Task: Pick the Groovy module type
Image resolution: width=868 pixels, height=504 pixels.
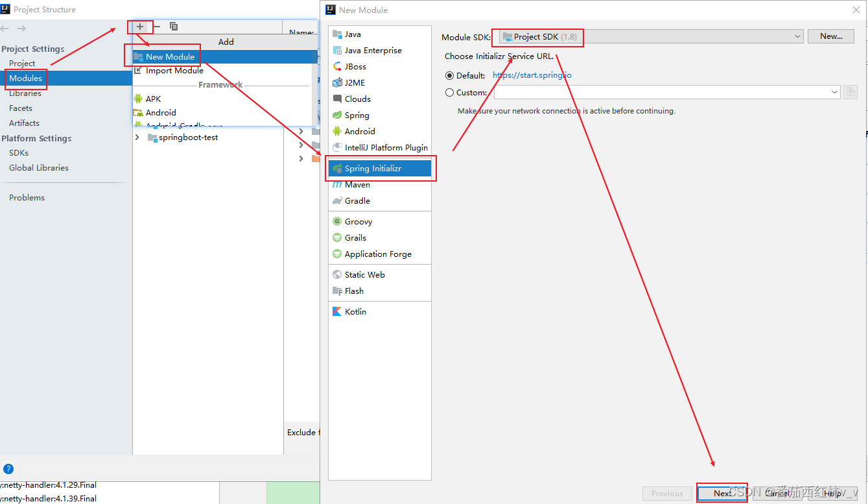Action: click(380, 222)
